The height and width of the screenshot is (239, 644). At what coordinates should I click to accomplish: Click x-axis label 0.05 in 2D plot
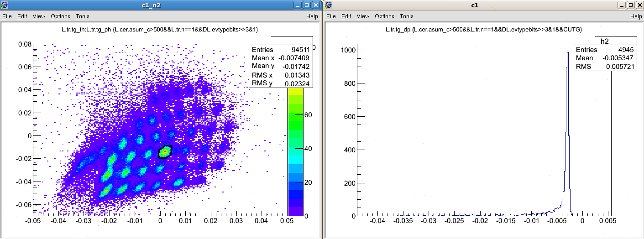(288, 221)
